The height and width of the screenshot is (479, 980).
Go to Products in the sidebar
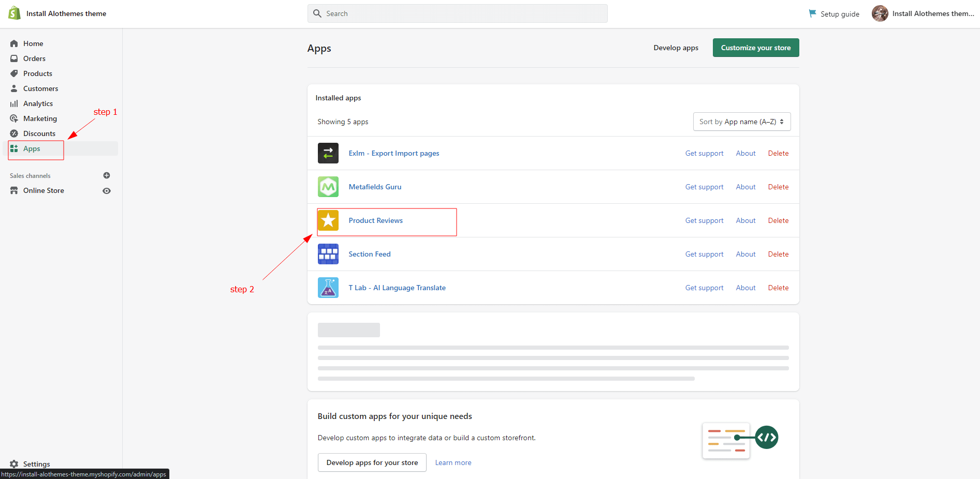(x=37, y=73)
